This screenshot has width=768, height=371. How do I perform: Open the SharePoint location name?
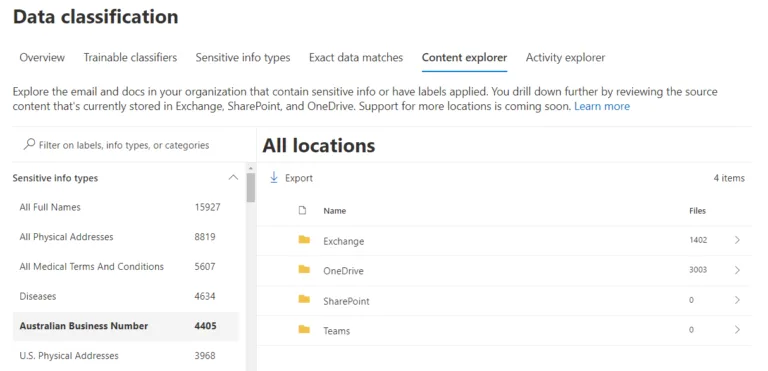tap(346, 301)
